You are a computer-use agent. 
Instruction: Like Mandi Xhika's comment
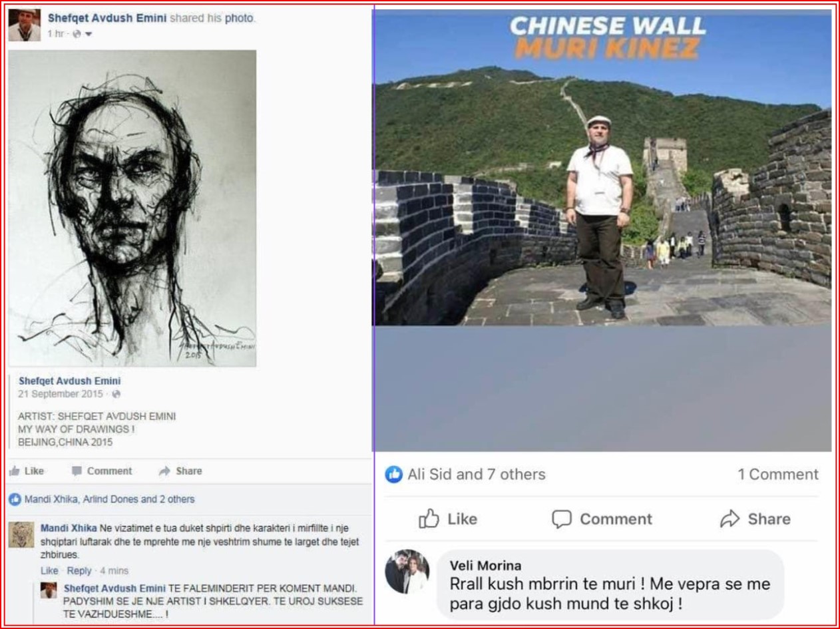click(49, 570)
